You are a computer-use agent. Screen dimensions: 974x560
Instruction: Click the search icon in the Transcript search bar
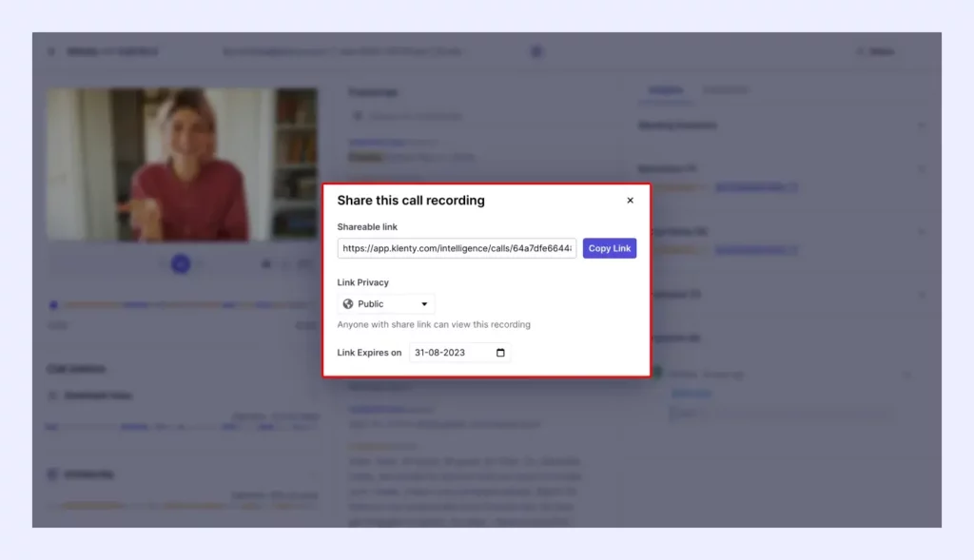[360, 114]
